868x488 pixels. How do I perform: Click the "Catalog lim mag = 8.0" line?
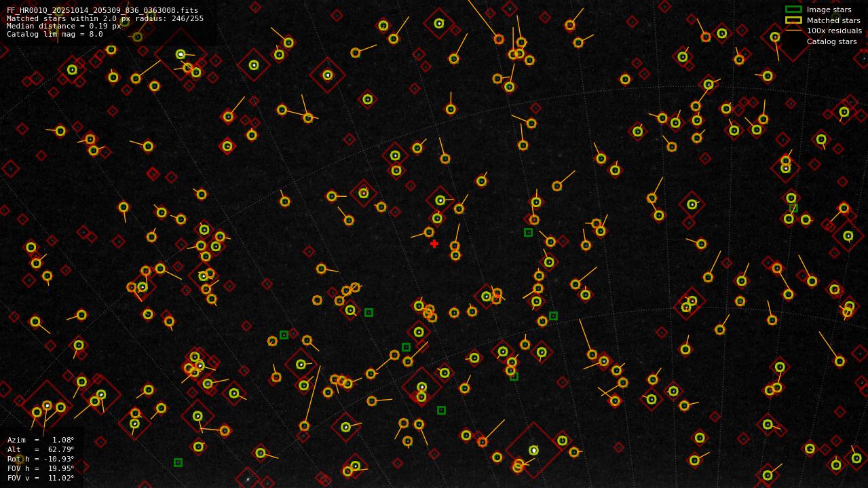[55, 34]
